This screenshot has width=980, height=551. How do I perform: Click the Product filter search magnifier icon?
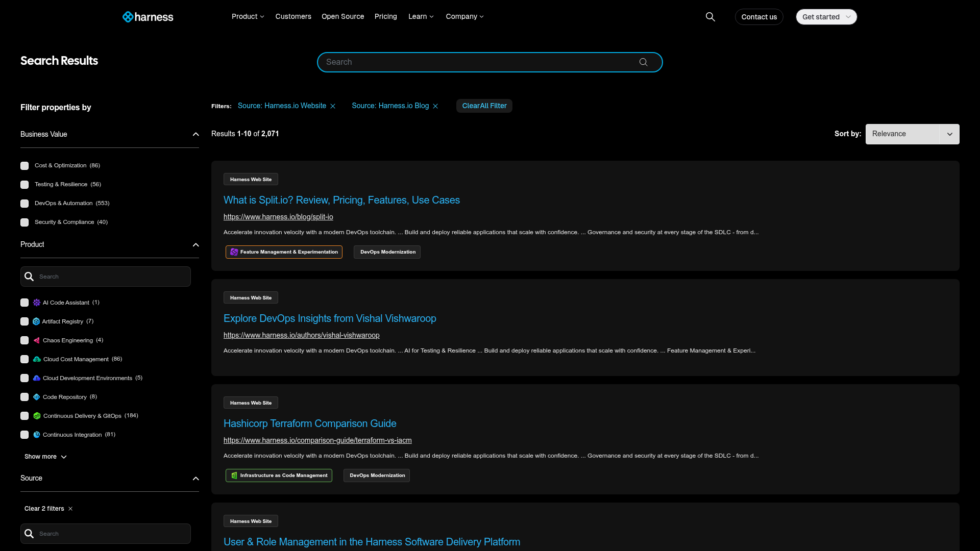29,277
